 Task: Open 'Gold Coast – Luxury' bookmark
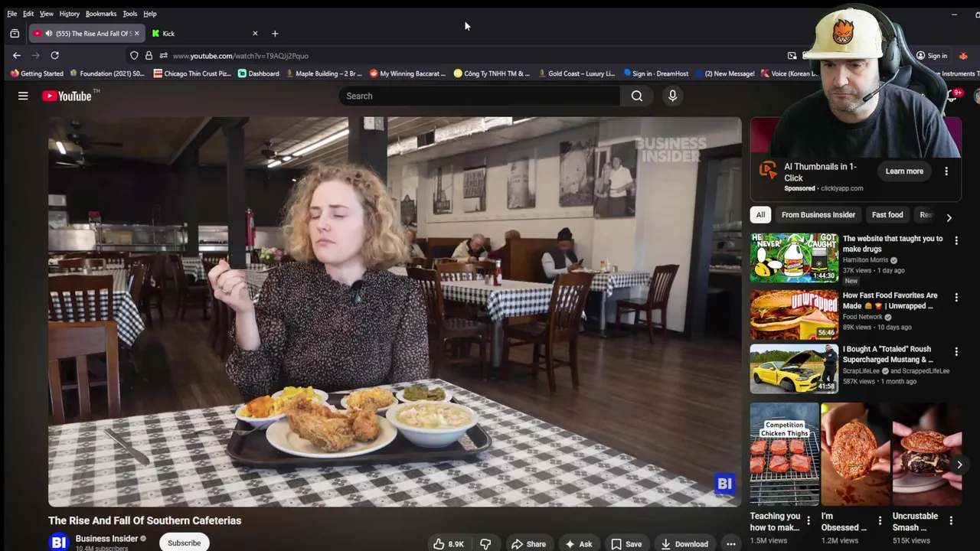point(577,73)
